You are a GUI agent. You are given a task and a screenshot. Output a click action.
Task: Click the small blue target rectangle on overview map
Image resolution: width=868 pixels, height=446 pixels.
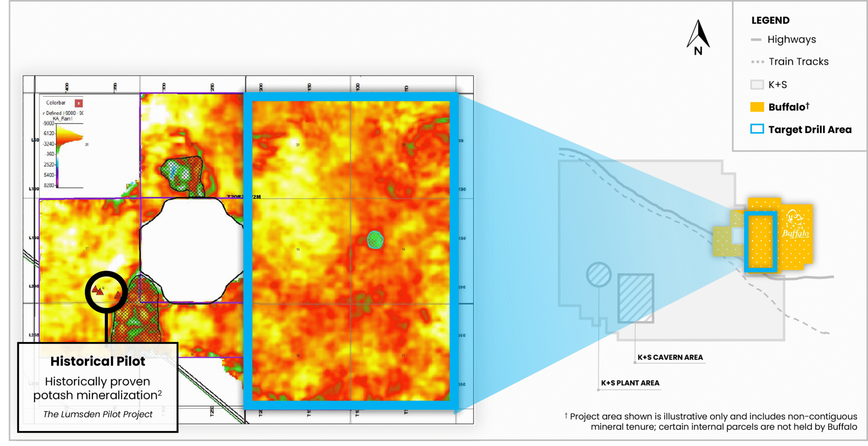(x=760, y=242)
